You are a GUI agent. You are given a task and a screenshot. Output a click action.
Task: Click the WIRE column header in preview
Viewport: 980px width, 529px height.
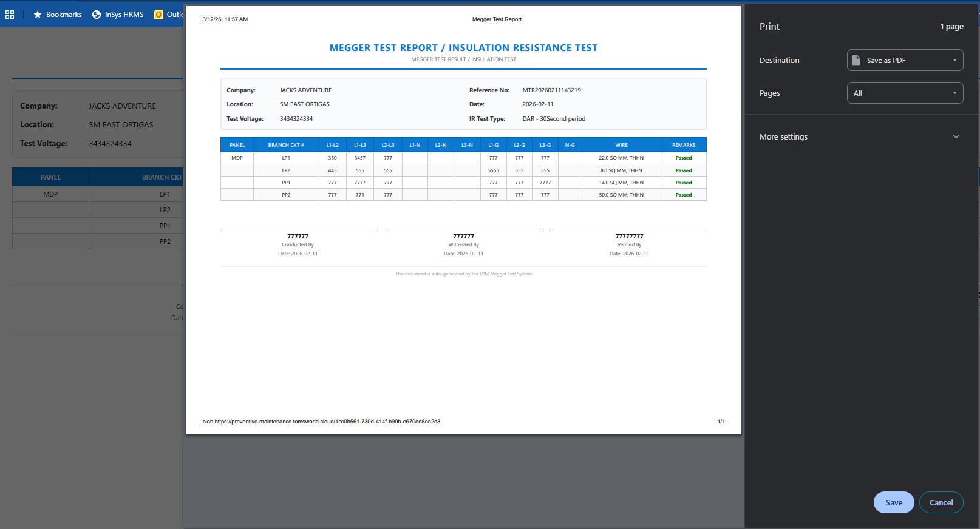621,145
